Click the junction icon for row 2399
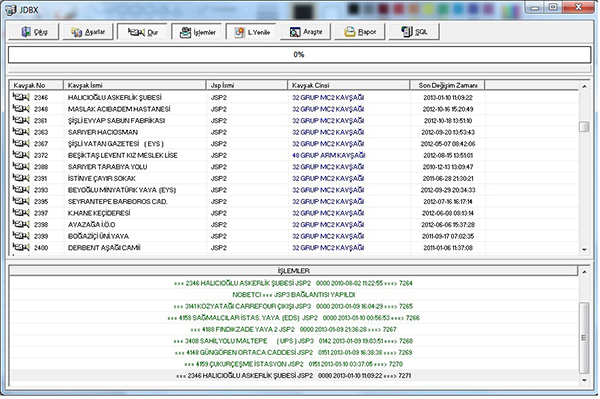The width and height of the screenshot is (600, 399). coord(21,236)
